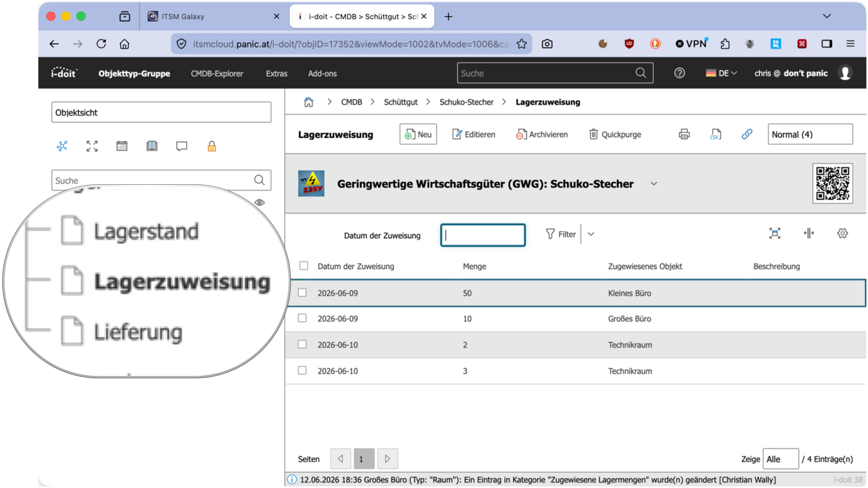This screenshot has width=868, height=488.
Task: Click the help question mark icon
Action: click(x=679, y=73)
